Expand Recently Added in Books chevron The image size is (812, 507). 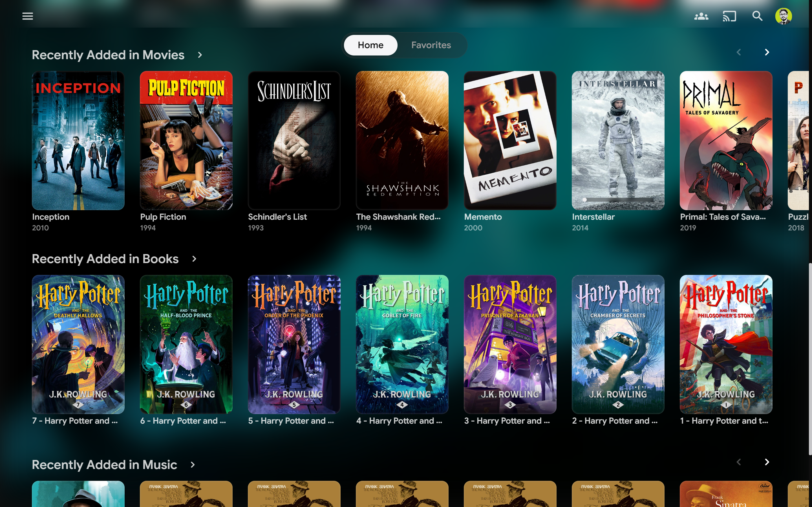pos(194,259)
